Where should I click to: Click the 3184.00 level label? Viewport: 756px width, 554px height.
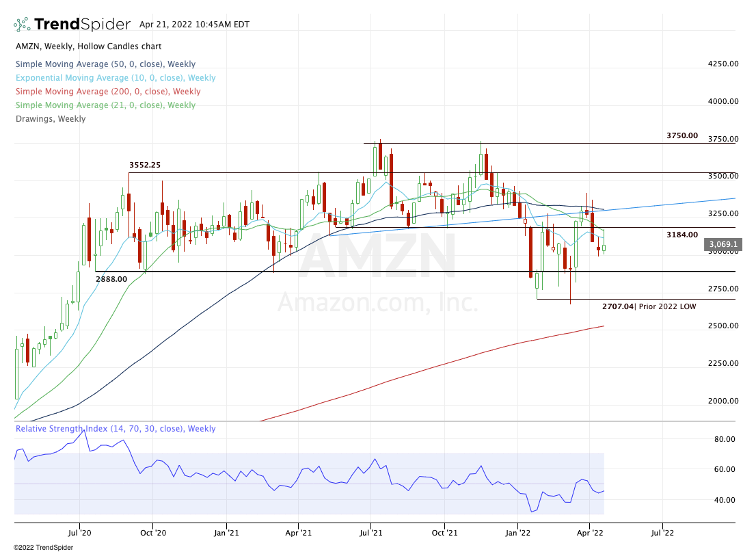[x=682, y=235]
